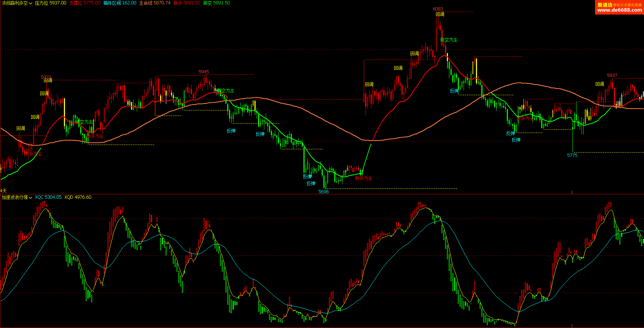Viewport: 644px width, 328px height.
Task: Open the www.de6688.com banner link
Action: pos(619,10)
